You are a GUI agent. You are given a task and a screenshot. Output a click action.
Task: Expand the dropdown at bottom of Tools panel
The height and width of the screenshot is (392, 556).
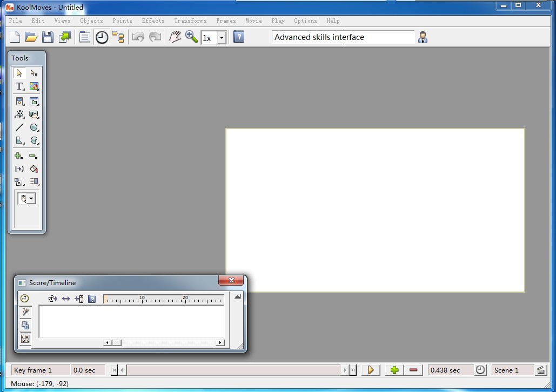[31, 199]
